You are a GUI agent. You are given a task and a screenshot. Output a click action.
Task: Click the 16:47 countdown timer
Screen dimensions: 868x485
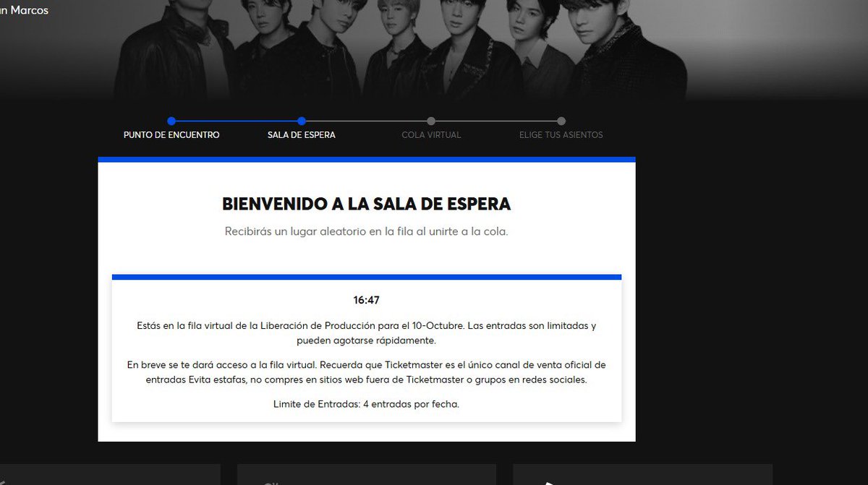point(366,300)
